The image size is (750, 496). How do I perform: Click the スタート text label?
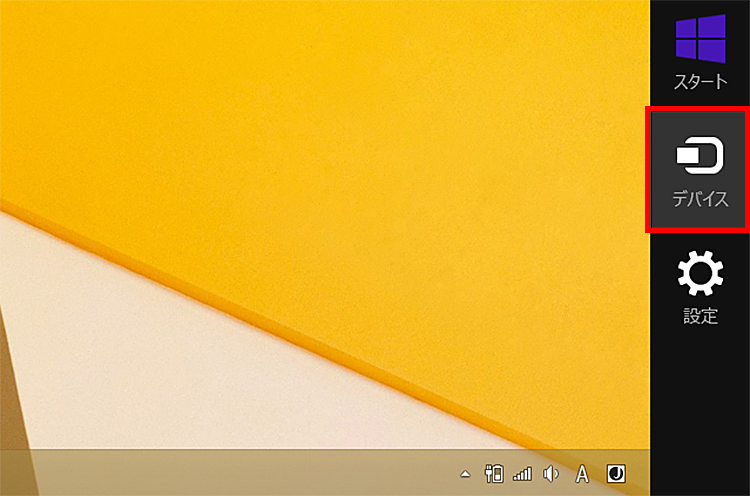[700, 82]
